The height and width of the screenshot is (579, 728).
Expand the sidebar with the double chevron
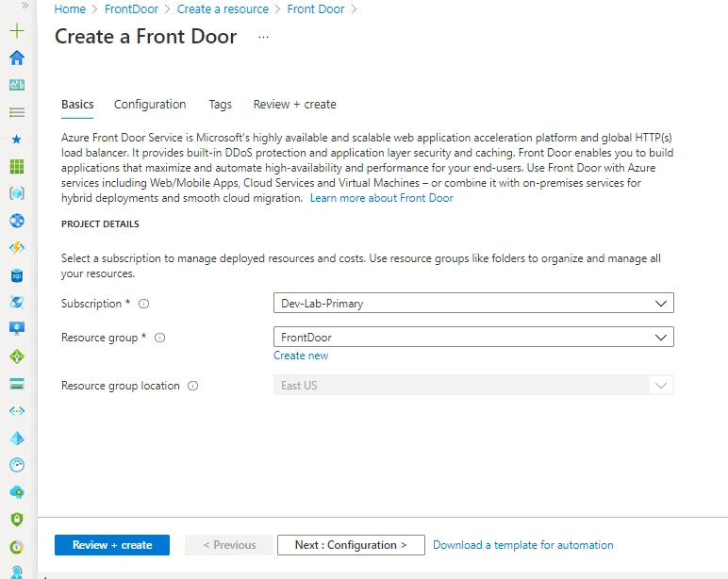click(x=25, y=6)
